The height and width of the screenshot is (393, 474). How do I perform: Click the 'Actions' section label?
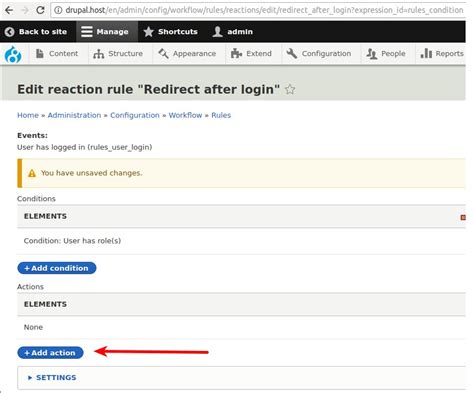point(30,287)
